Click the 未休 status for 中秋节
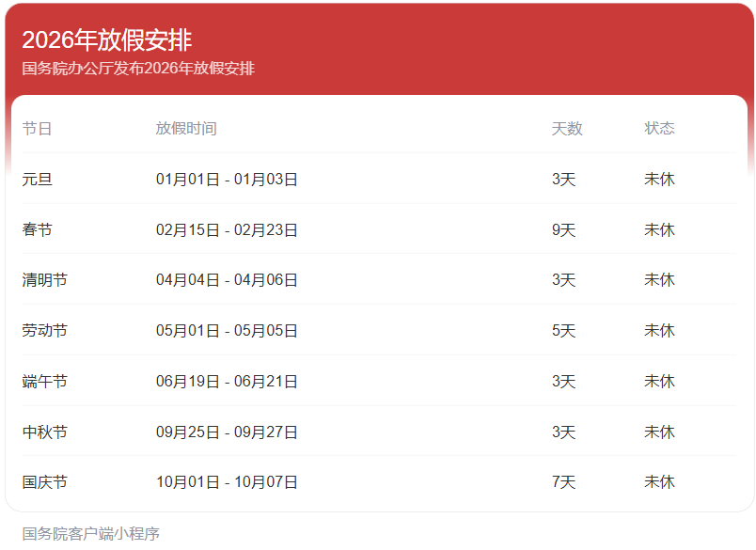756x550 pixels. tap(659, 432)
